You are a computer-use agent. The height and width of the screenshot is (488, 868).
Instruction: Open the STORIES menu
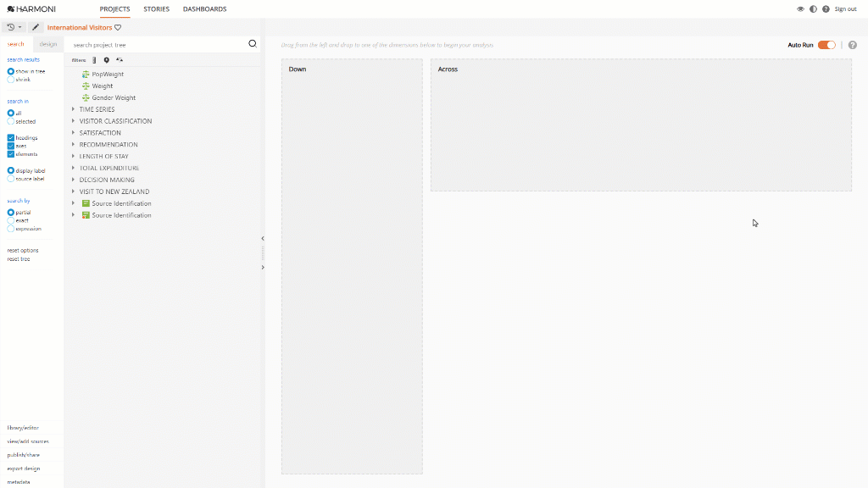pos(157,8)
